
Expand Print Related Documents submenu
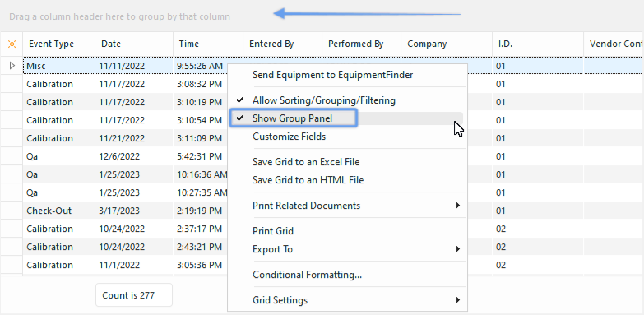pos(347,206)
